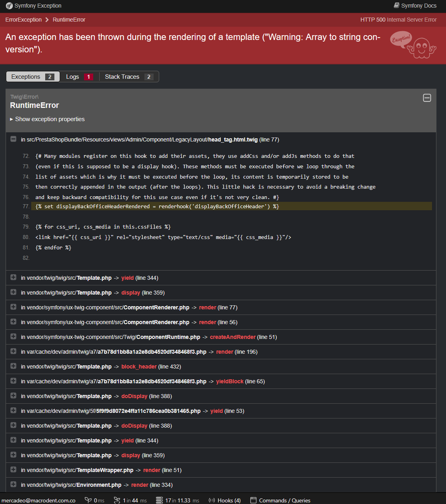The height and width of the screenshot is (504, 446).
Task: Open Commands / Queries profiler icon
Action: (253, 500)
